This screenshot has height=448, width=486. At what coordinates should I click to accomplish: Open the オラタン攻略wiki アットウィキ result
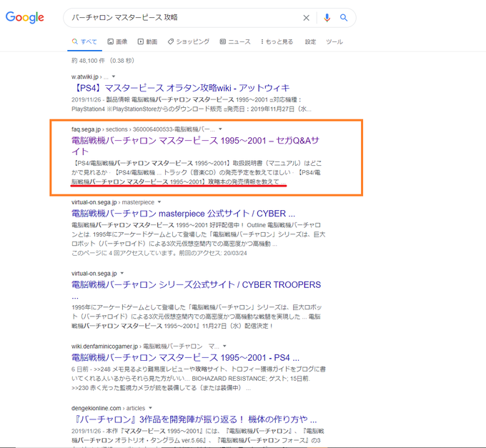180,88
